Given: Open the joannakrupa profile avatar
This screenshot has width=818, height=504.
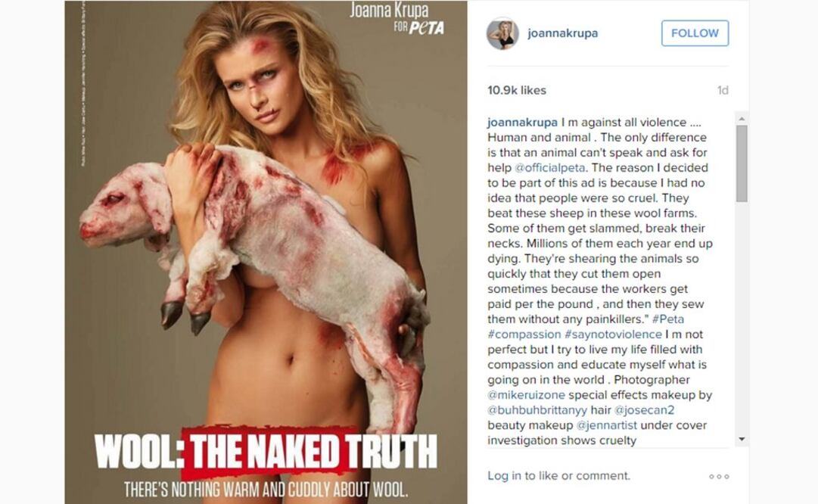Looking at the screenshot, I should pyautogui.click(x=503, y=33).
